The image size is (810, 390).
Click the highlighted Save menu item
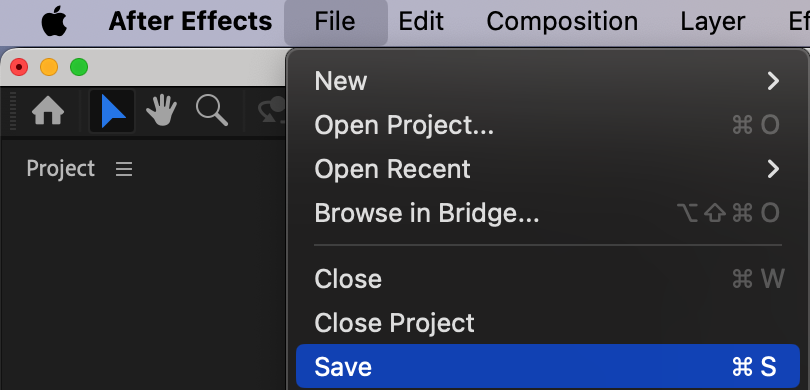[x=548, y=367]
